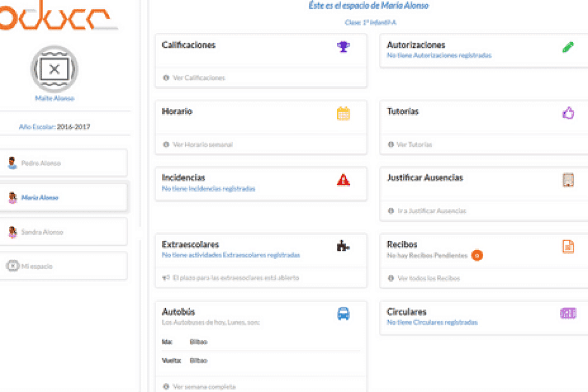Click the Maite Alonso profile picture
Viewport: 588px width, 392px height.
pos(54,69)
